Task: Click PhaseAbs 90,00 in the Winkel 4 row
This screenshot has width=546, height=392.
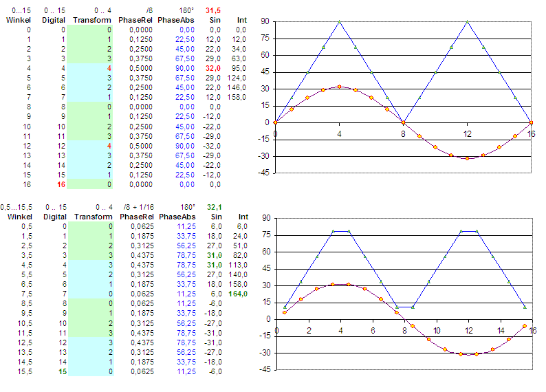Action: tap(185, 68)
